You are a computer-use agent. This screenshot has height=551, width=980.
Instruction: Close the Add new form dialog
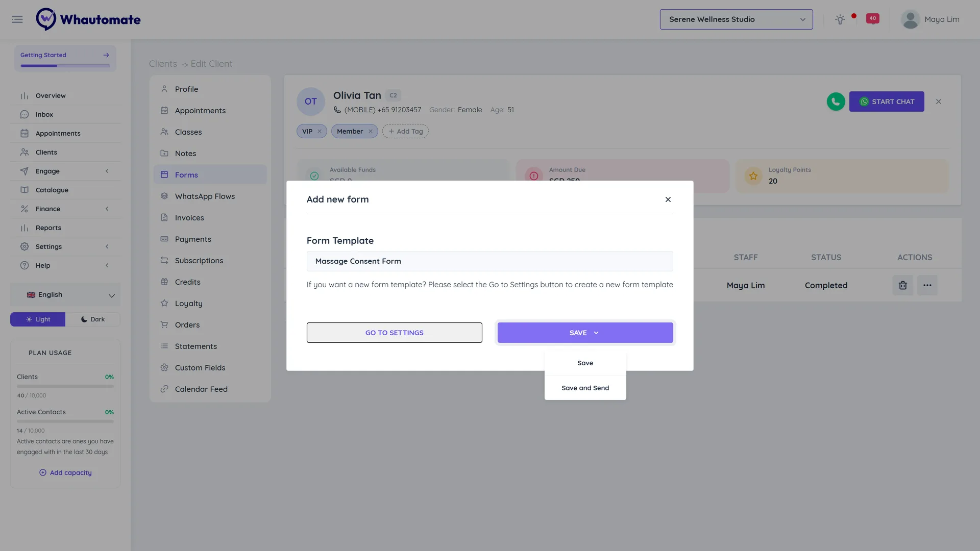[x=668, y=199]
